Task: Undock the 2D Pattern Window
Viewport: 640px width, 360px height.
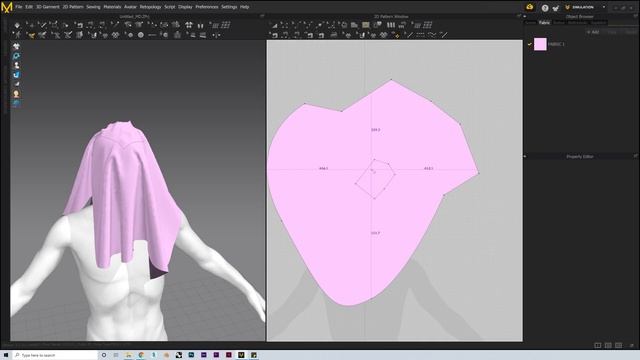Action: click(x=519, y=16)
